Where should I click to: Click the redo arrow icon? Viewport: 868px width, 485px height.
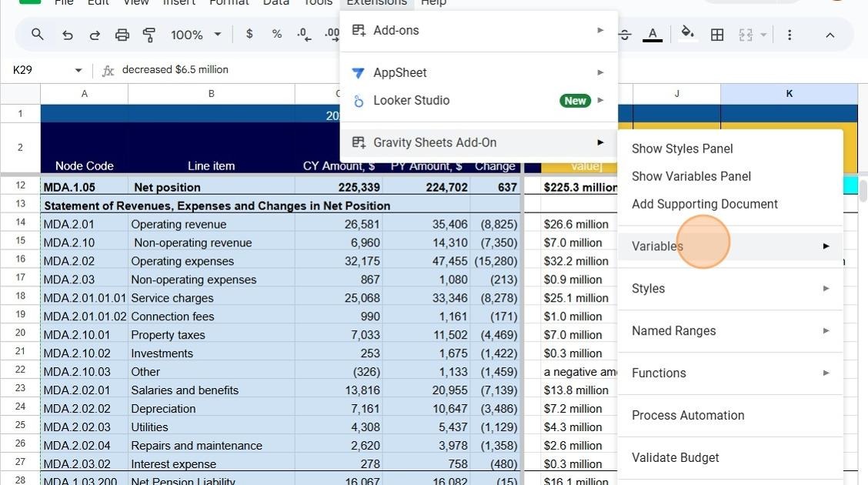pos(95,35)
